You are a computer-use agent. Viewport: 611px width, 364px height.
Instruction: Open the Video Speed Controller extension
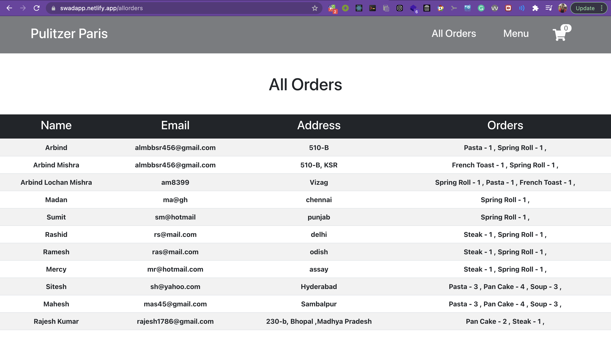[x=508, y=8]
